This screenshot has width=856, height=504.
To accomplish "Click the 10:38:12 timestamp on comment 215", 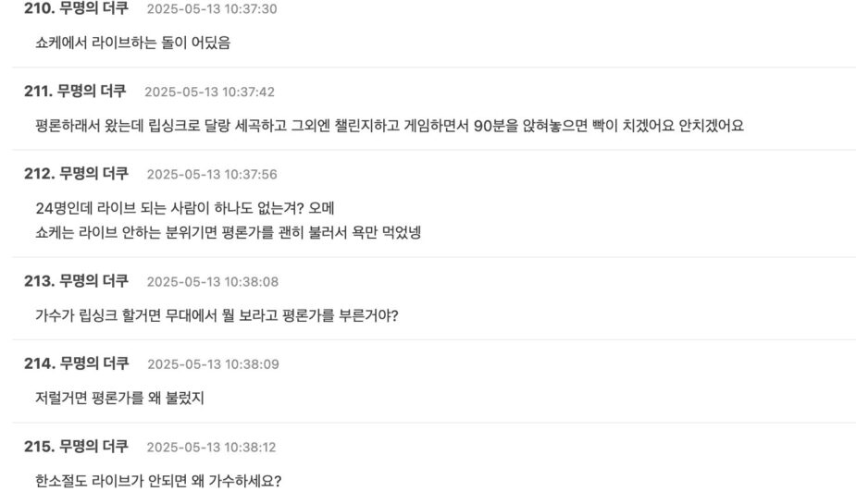I will 211,448.
